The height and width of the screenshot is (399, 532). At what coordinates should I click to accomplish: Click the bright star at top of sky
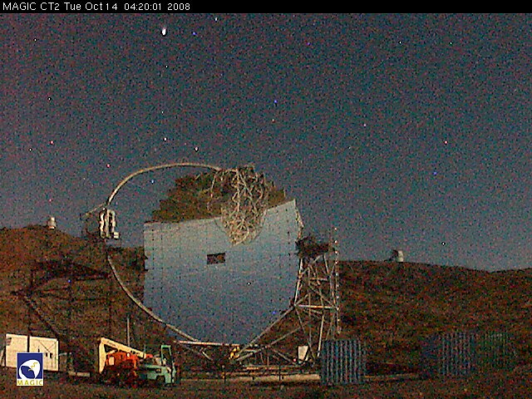click(164, 32)
